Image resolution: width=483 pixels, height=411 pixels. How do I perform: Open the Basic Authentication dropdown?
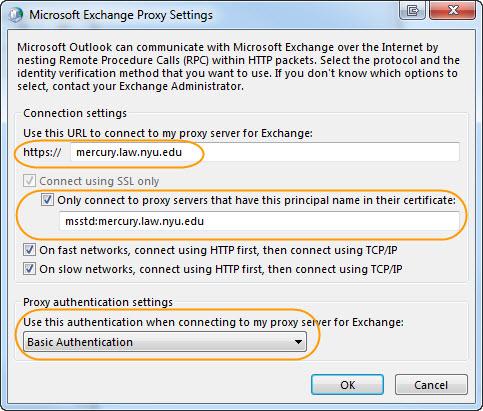pyautogui.click(x=165, y=342)
